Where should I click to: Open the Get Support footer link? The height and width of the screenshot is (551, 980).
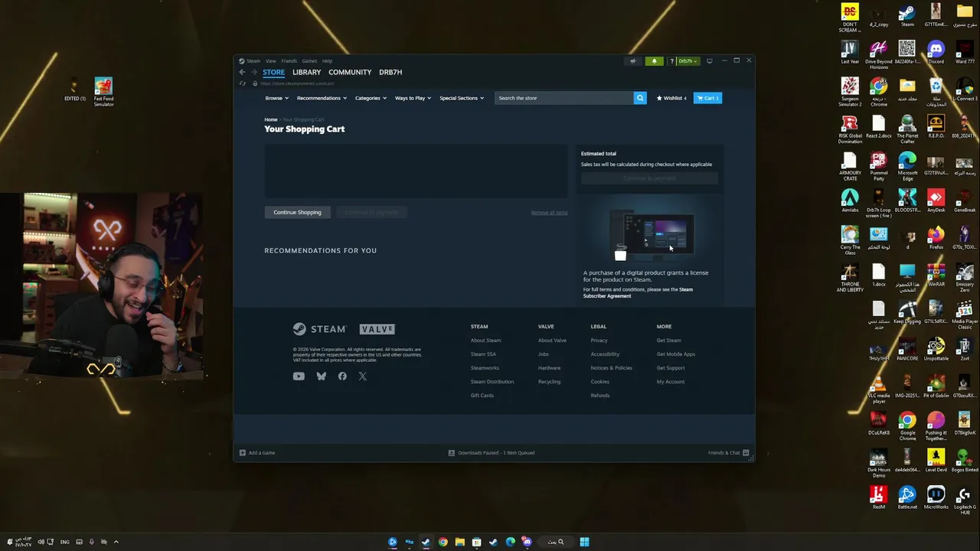671,368
